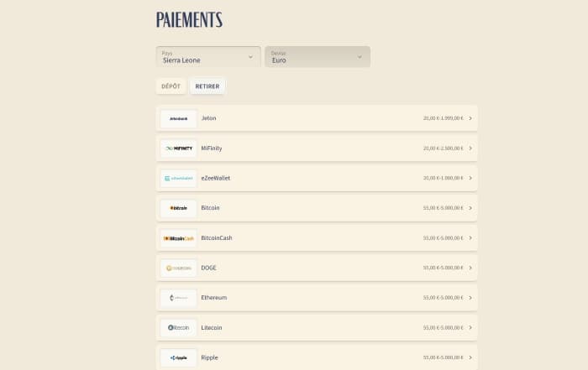The height and width of the screenshot is (370, 588).
Task: Open the Devise currency dropdown
Action: 318,57
